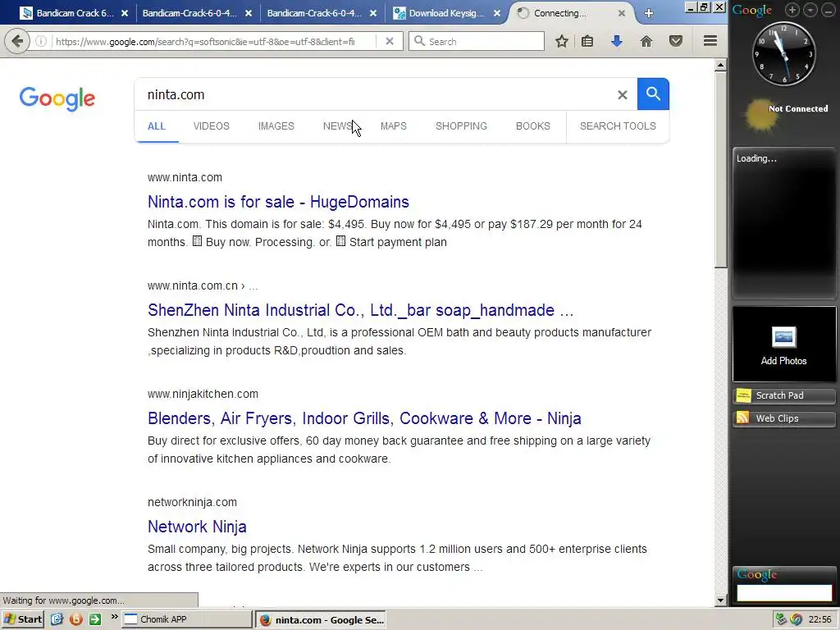Expand the quick launch overflow chevron
This screenshot has width=840, height=630.
[114, 617]
